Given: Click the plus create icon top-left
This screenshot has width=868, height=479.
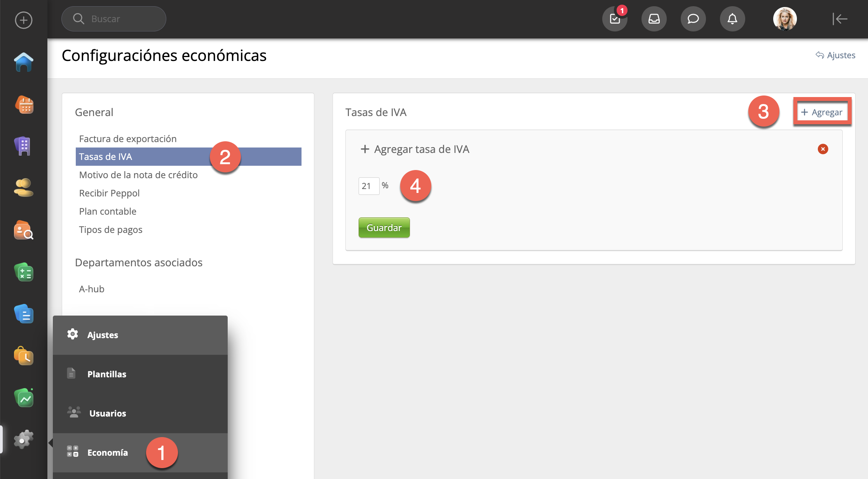Looking at the screenshot, I should (x=24, y=20).
